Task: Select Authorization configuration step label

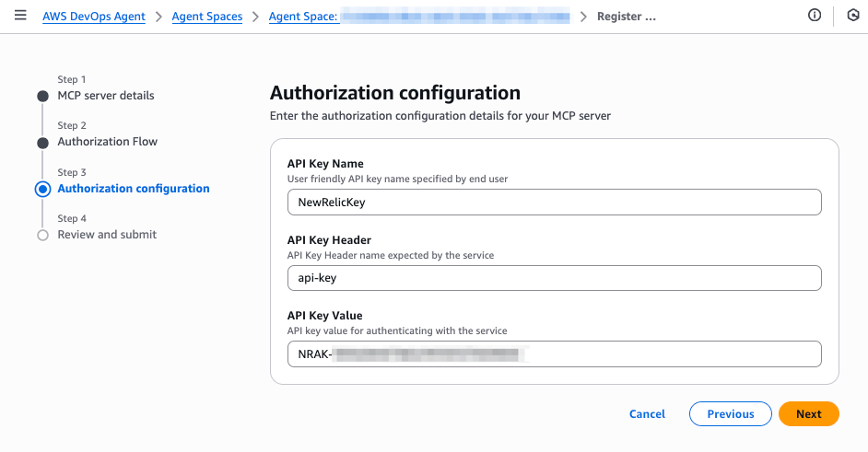Action: (x=134, y=189)
